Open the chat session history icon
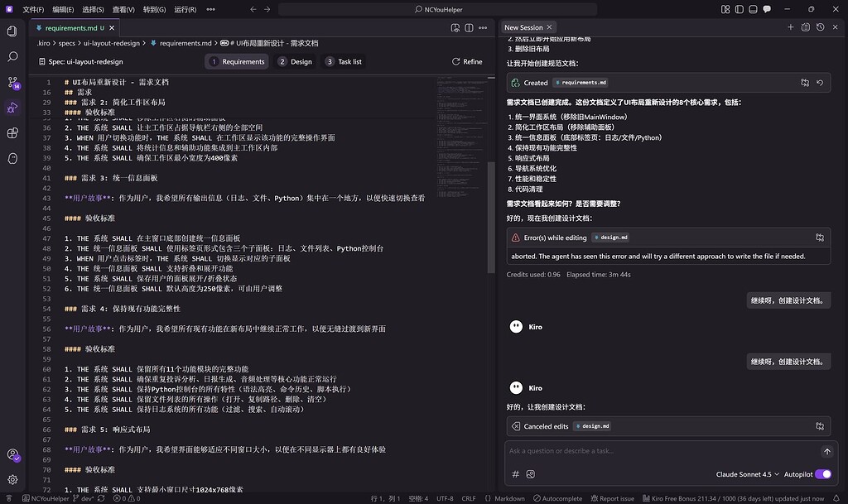 point(821,27)
